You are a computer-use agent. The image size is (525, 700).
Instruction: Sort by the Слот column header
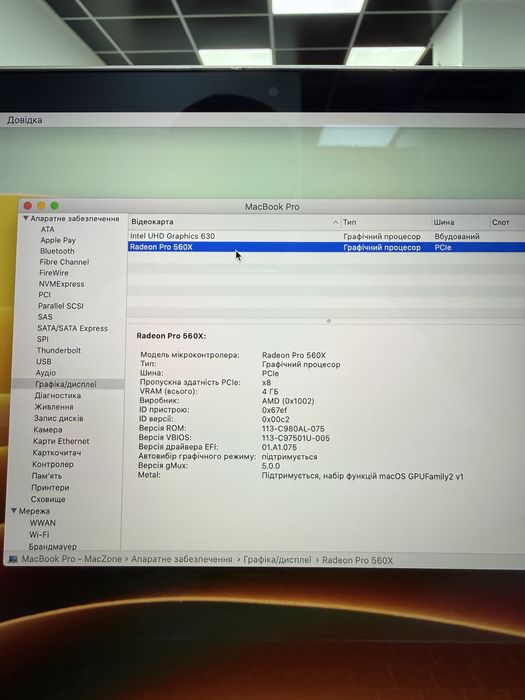500,222
